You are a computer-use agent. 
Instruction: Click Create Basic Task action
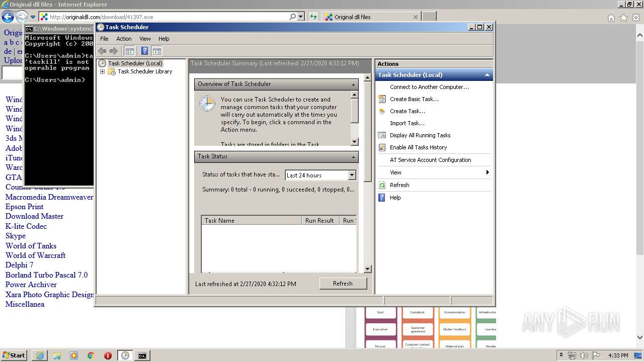(x=414, y=99)
